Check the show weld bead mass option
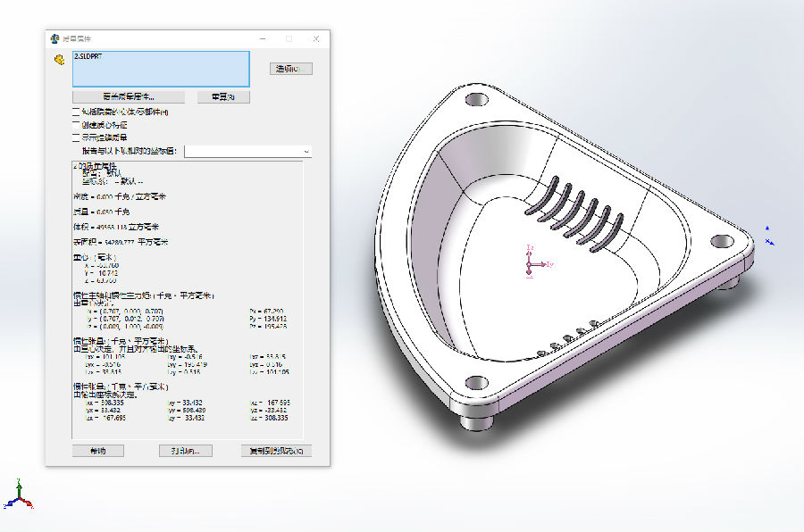The width and height of the screenshot is (804, 532). point(76,137)
